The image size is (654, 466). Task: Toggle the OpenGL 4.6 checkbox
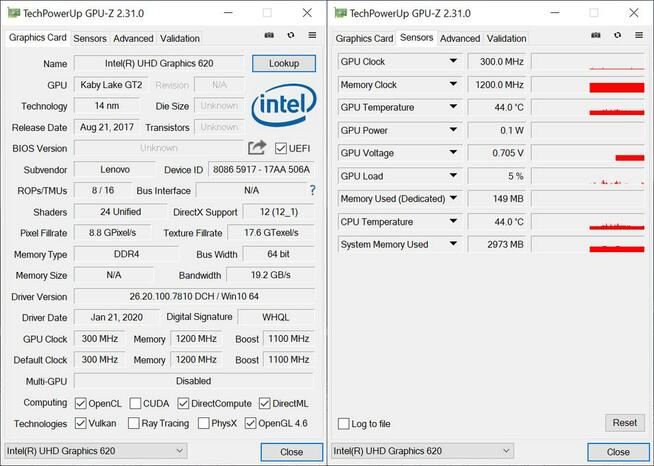tap(250, 423)
